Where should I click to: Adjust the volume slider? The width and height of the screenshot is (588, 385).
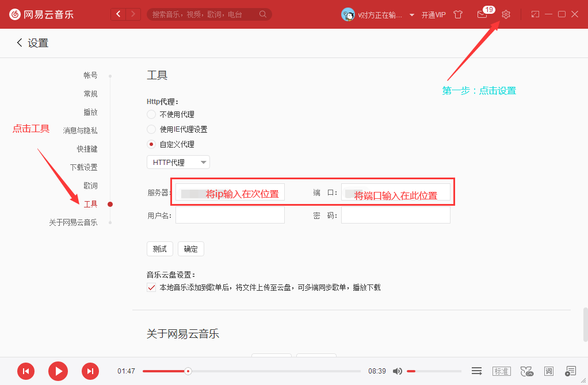click(434, 371)
